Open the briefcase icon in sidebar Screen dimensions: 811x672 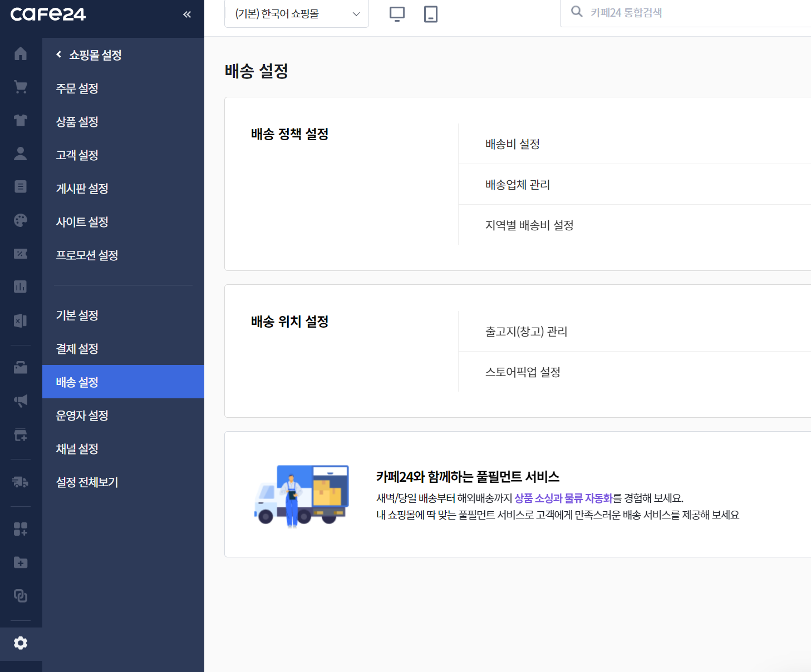pyautogui.click(x=21, y=367)
